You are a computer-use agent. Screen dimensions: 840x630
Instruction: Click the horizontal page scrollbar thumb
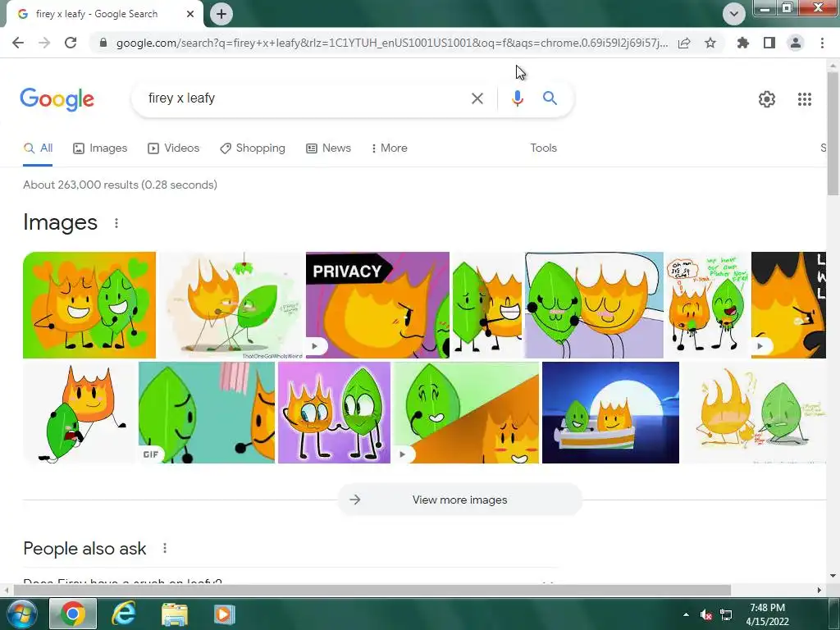372,590
